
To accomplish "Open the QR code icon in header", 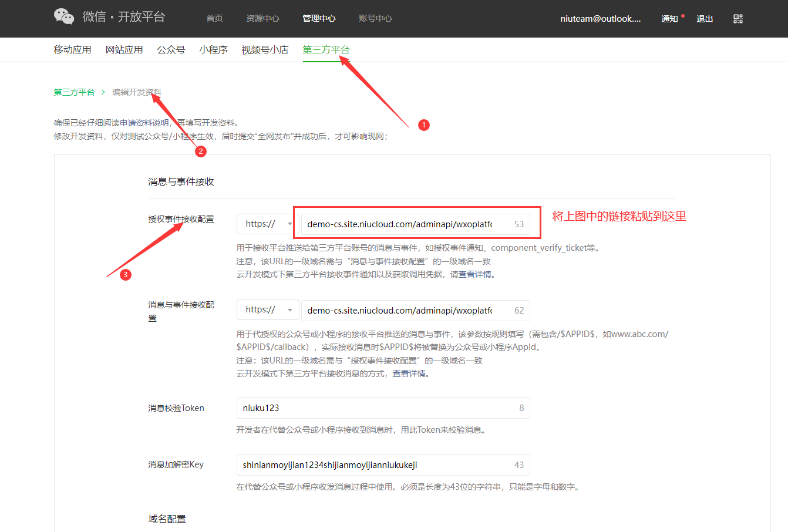I will click(x=738, y=19).
